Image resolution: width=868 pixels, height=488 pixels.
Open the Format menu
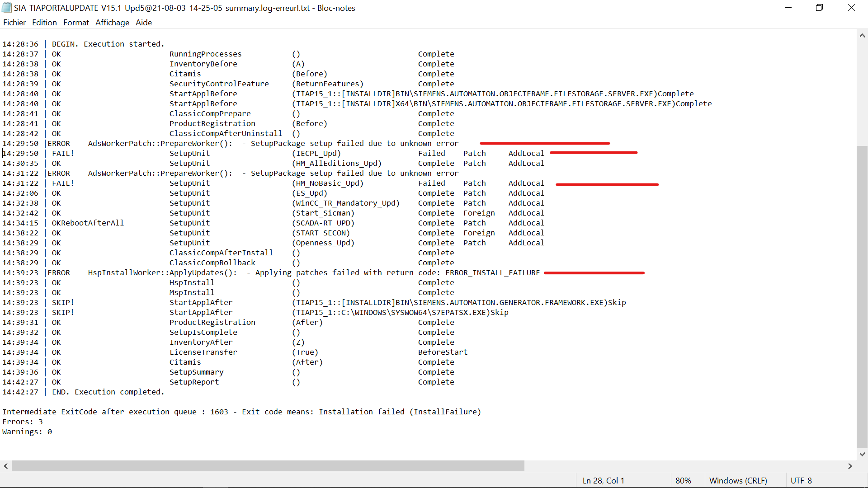tap(76, 23)
